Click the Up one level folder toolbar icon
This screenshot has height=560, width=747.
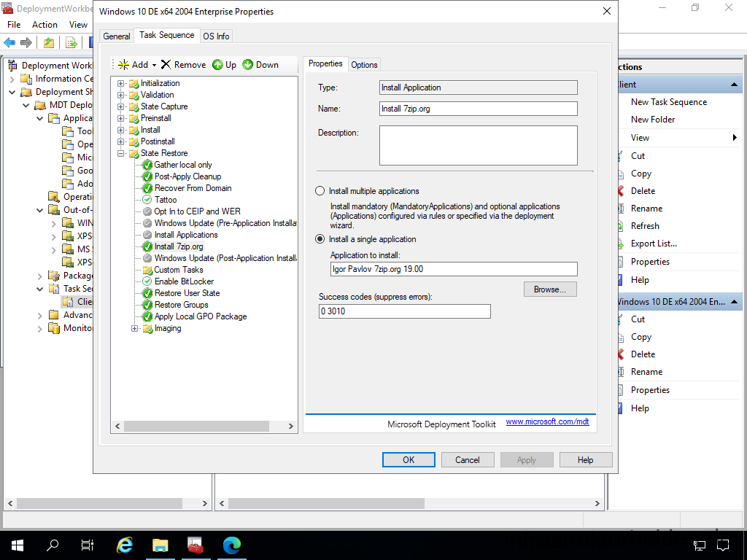(x=49, y=43)
